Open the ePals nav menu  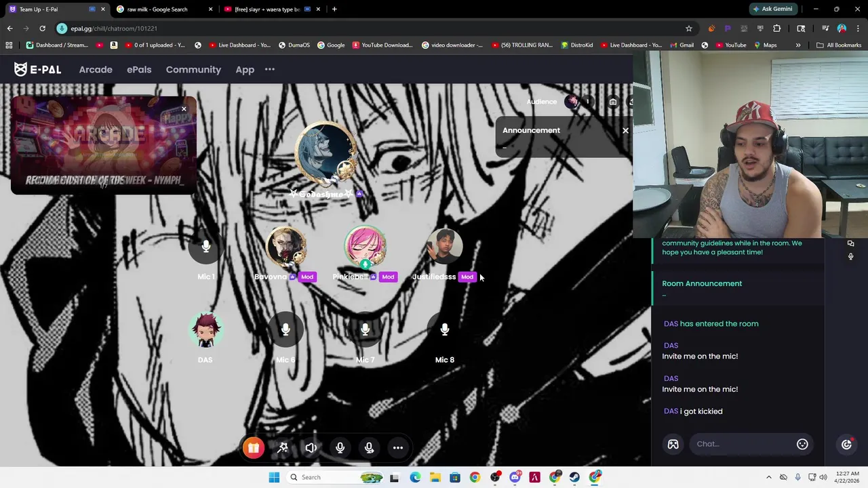tap(139, 69)
